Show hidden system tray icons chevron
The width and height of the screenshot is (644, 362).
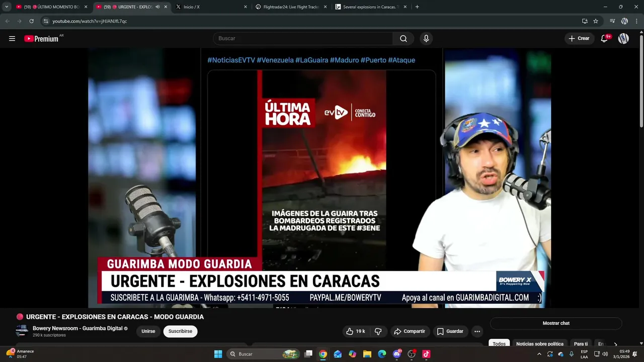[539, 354]
